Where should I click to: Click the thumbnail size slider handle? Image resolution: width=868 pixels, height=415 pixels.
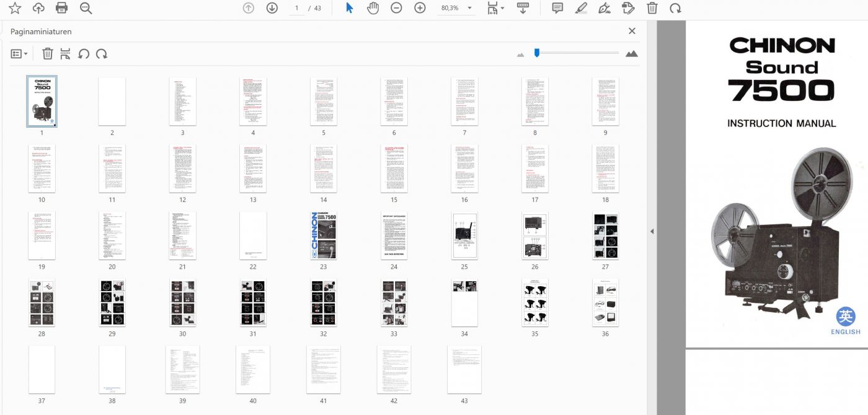coord(537,53)
